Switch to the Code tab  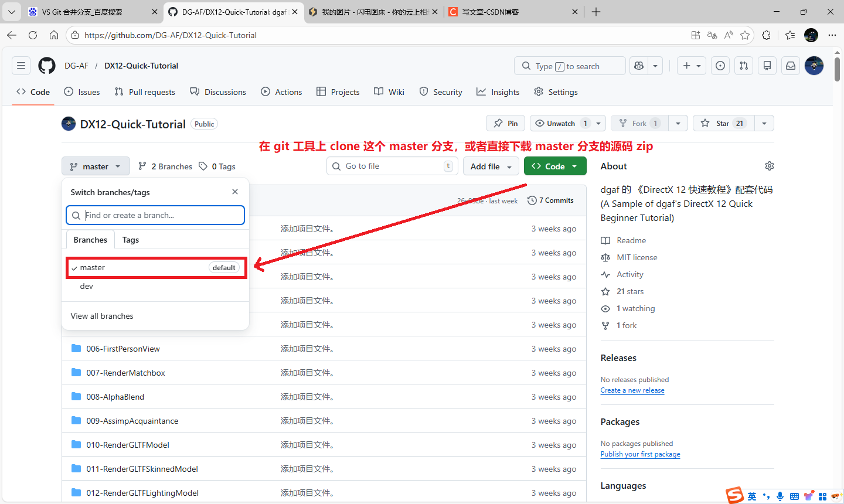[x=33, y=92]
